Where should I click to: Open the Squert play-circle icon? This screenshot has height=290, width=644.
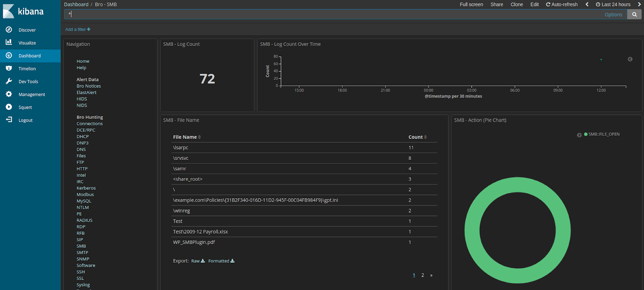pyautogui.click(x=9, y=107)
